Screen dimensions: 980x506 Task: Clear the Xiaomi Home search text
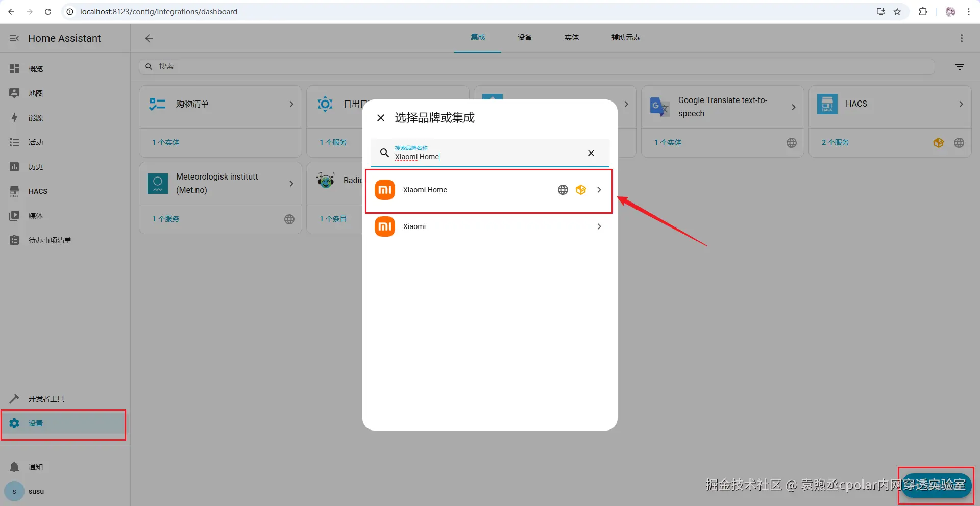point(591,153)
